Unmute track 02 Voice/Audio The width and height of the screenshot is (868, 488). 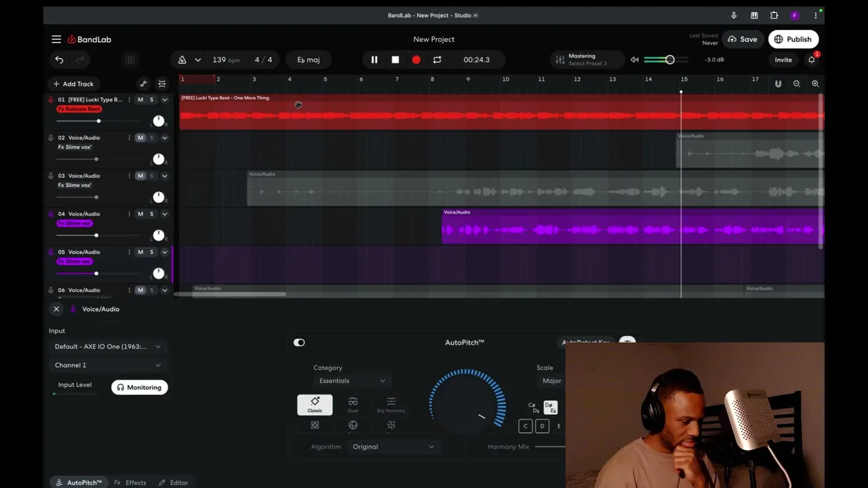(140, 138)
